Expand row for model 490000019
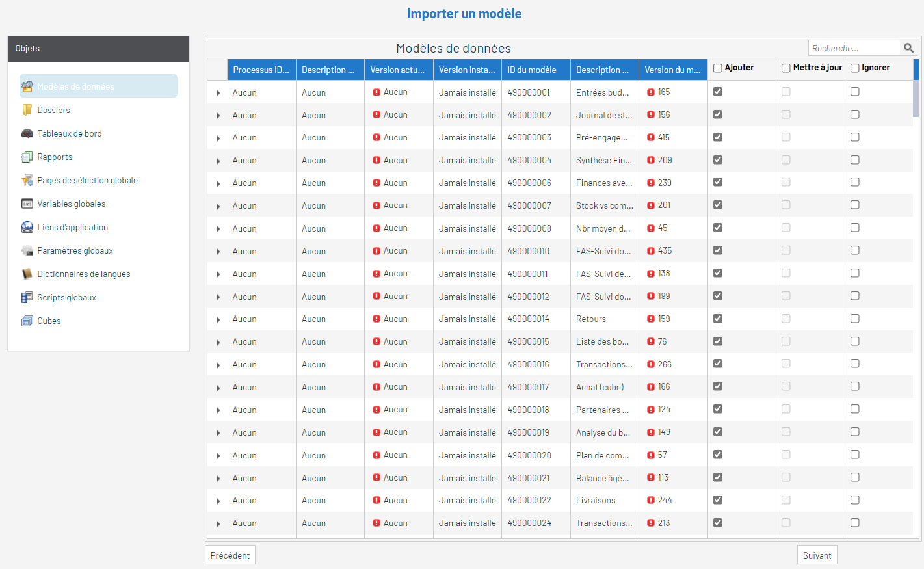Viewport: 924px width, 569px height. point(218,433)
